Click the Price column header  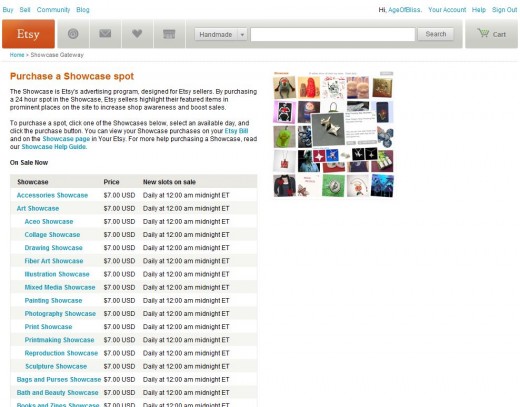(111, 182)
